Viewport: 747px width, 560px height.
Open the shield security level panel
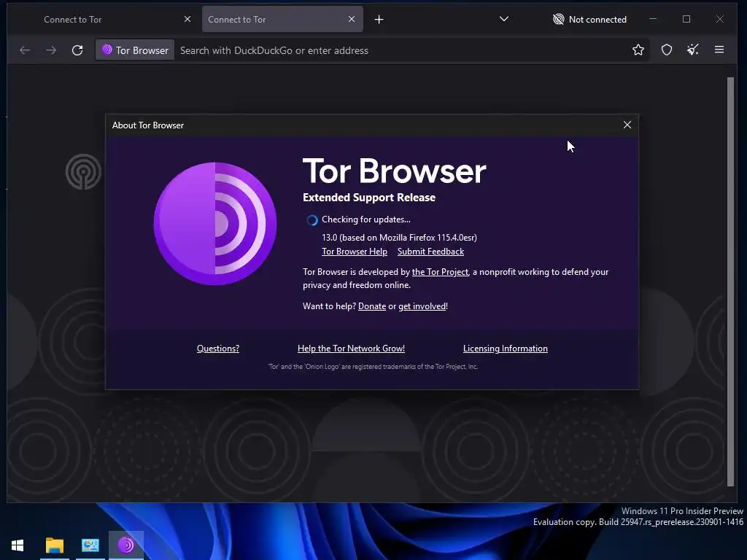point(667,50)
